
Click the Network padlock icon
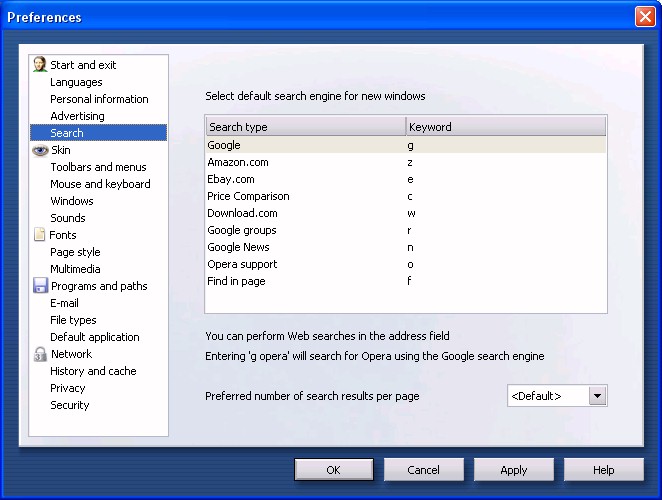click(40, 354)
